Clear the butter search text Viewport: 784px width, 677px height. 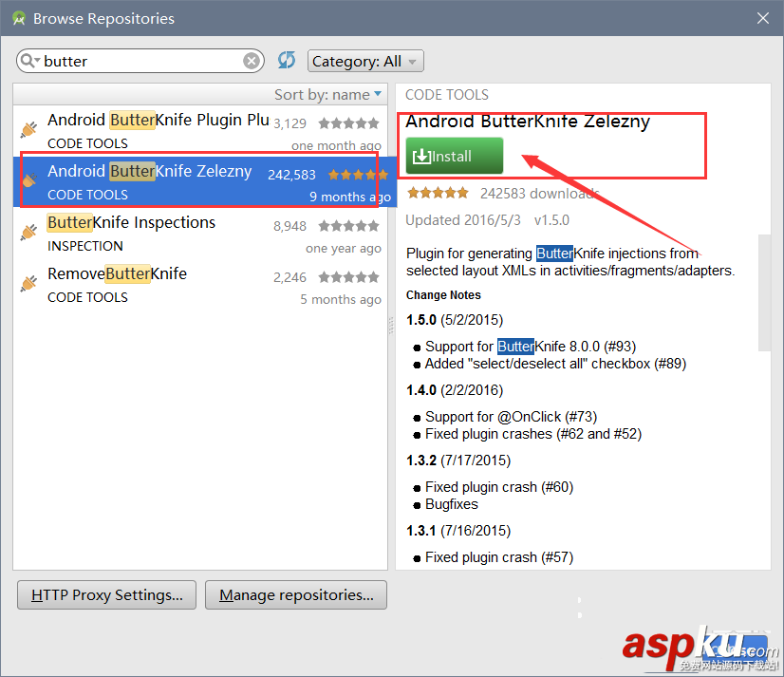[252, 61]
